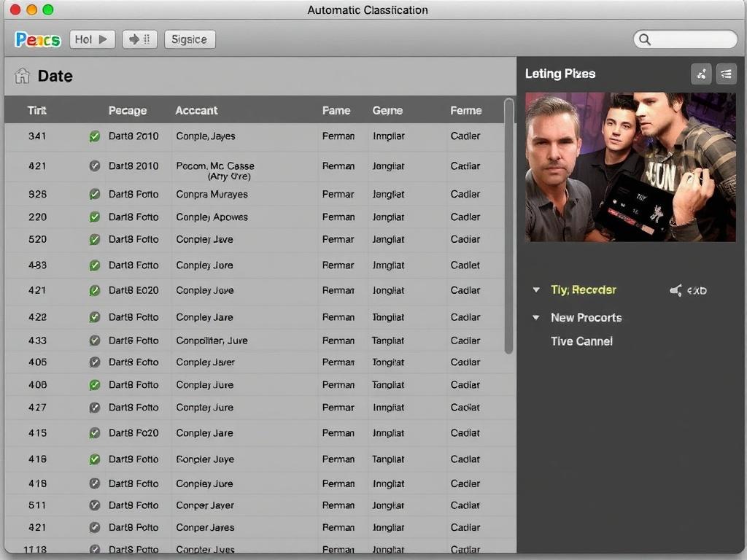Click the colorful Peacs logo icon
The image size is (747, 560).
37,39
